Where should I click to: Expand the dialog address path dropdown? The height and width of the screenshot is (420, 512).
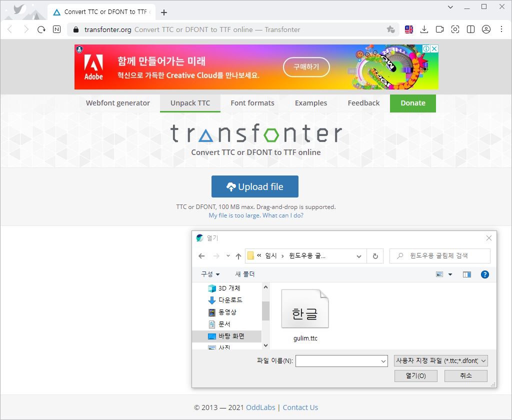[x=359, y=256]
